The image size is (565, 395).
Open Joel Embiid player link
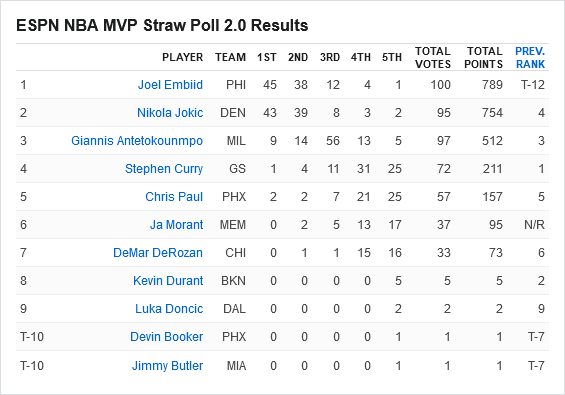pyautogui.click(x=170, y=85)
